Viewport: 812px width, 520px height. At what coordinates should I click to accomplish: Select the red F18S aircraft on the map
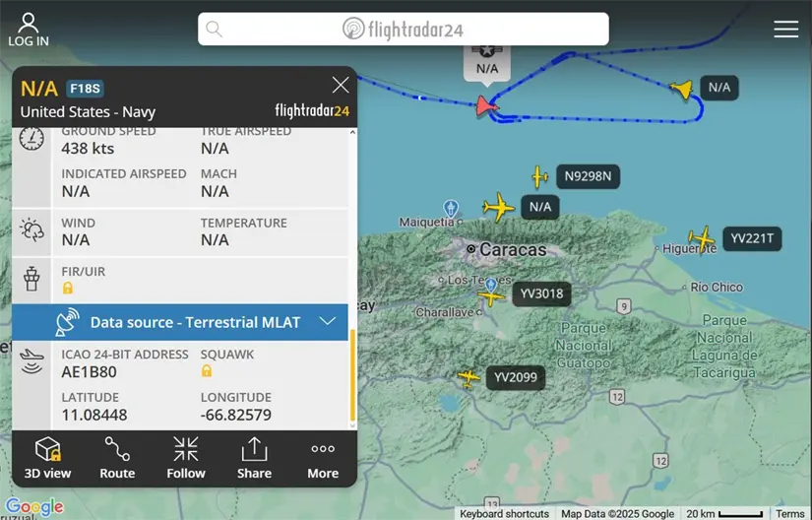[486, 106]
